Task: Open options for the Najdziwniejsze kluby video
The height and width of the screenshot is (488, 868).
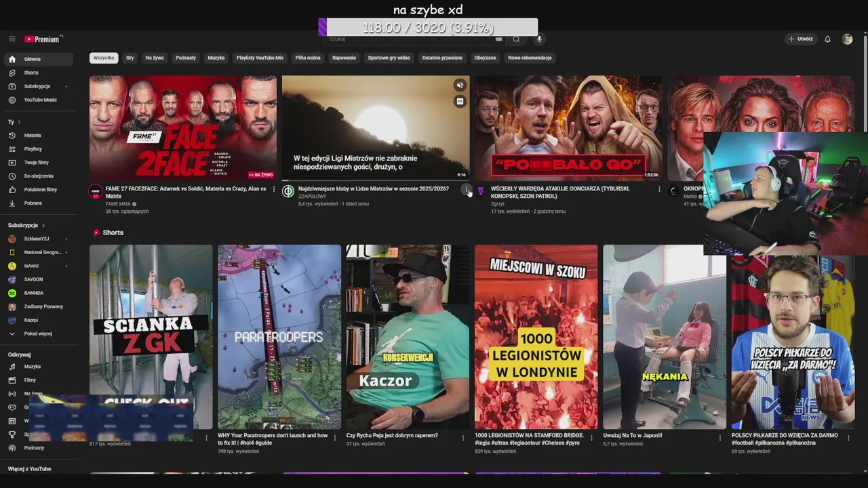Action: 467,189
